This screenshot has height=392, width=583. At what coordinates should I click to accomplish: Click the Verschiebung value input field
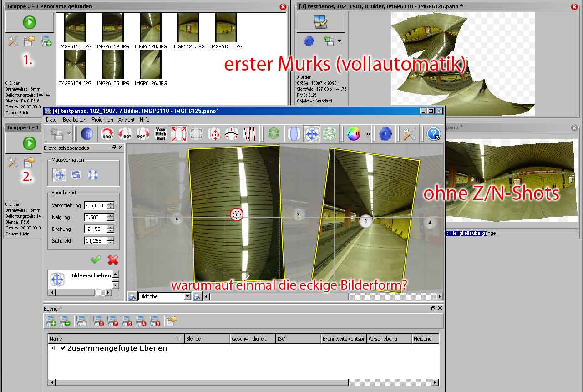coord(95,205)
